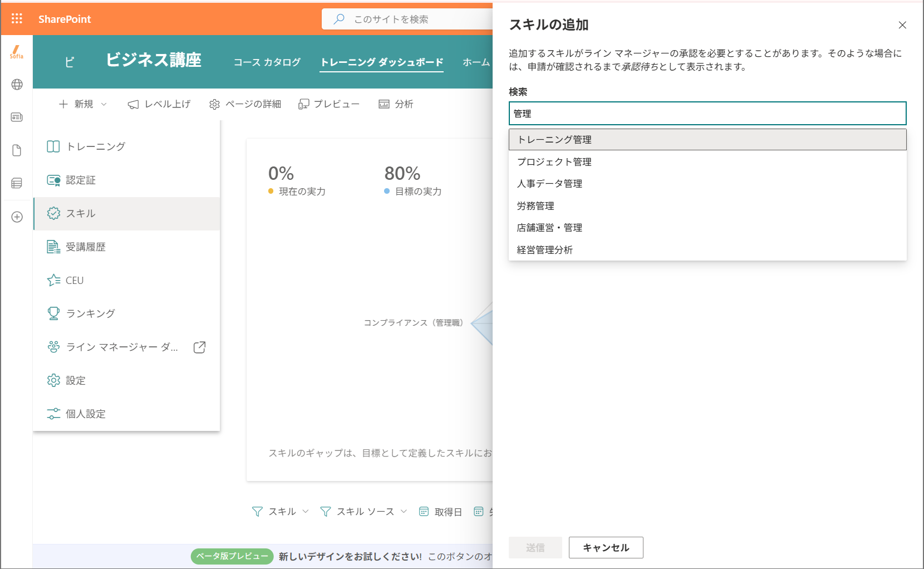Click the 取得日 calendar icon
This screenshot has height=569, width=924.
tap(424, 511)
